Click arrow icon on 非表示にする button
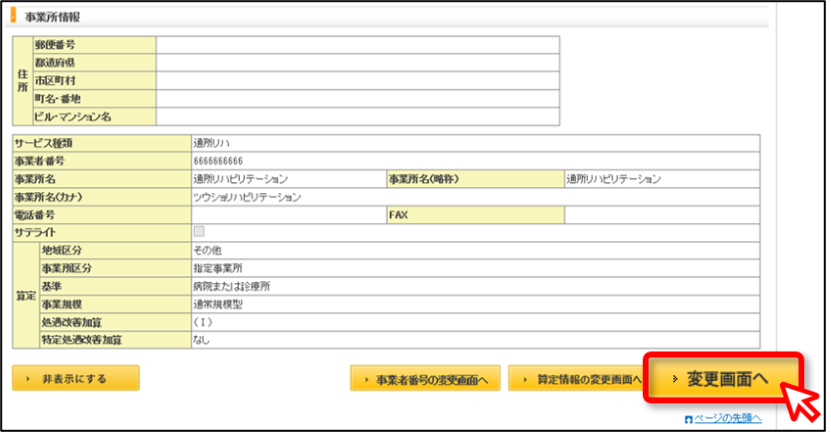 coord(29,378)
